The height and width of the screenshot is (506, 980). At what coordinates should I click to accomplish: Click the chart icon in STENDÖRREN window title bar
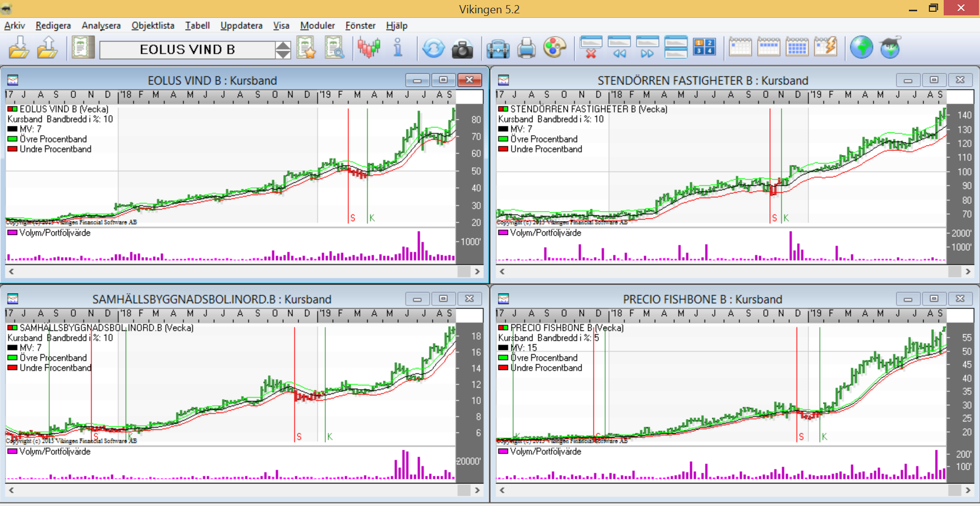tap(504, 80)
